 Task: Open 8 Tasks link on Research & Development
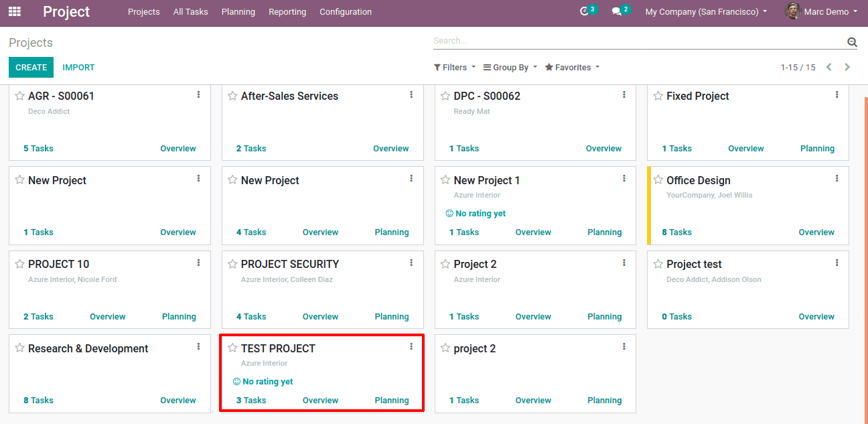pyautogui.click(x=38, y=401)
